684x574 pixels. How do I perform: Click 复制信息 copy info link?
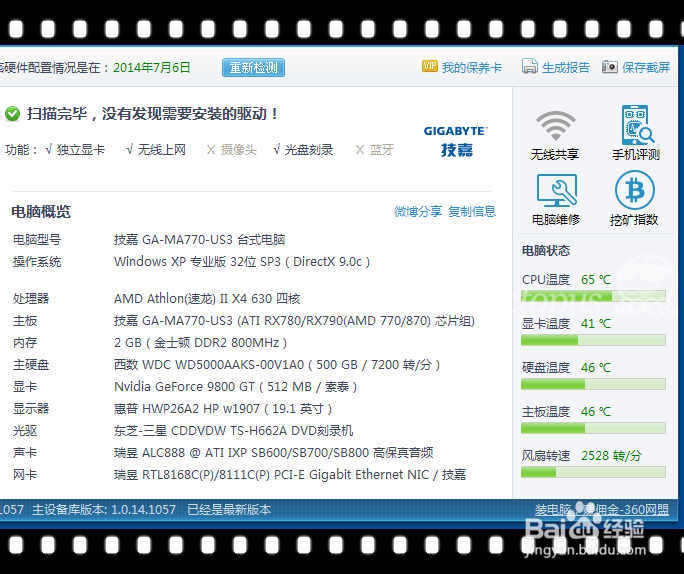coord(472,212)
